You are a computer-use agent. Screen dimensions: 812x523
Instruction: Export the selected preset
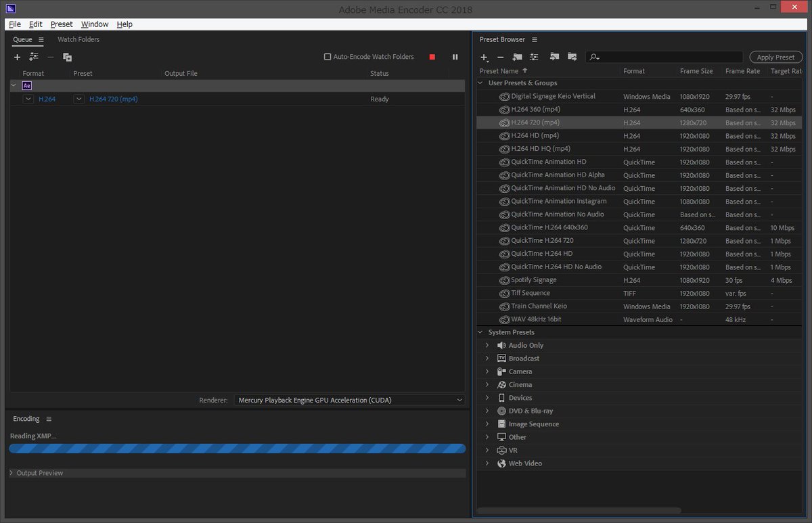pyautogui.click(x=572, y=57)
